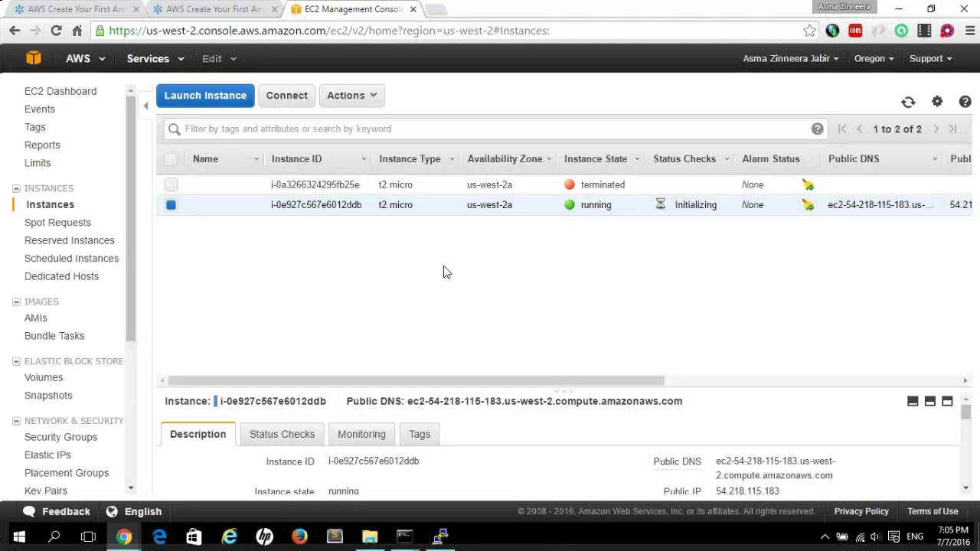Screen dimensions: 980x551
Task: Toggle the select-all instances checkbox
Action: click(171, 159)
